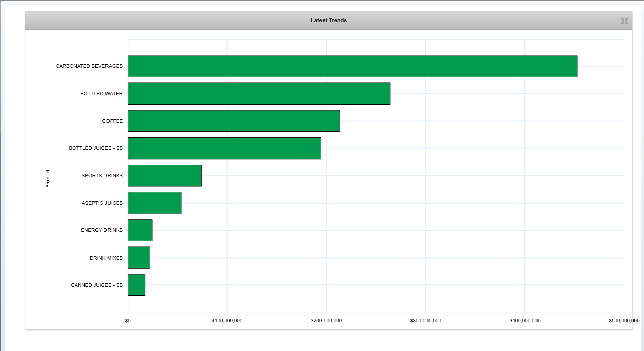Click the SPORTS DRINKS category label
This screenshot has width=644, height=351.
point(102,176)
